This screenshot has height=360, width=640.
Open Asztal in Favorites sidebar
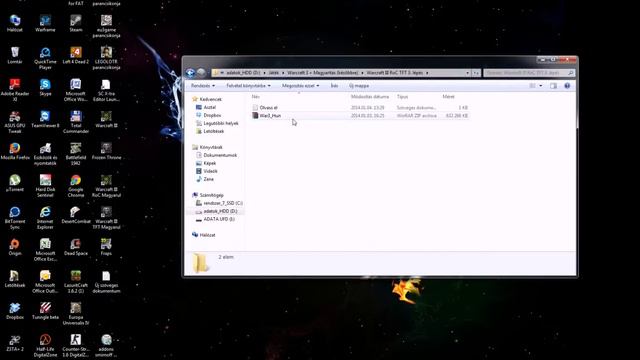pos(209,107)
